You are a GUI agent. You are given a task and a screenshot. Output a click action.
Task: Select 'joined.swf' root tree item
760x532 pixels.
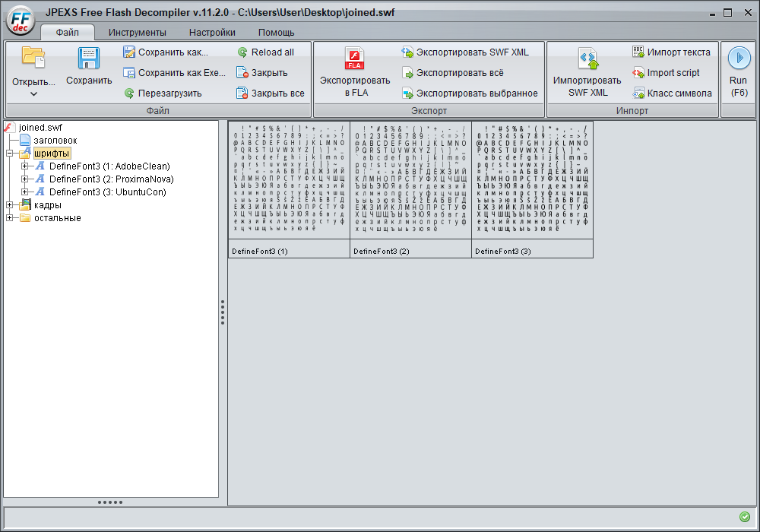(x=41, y=128)
